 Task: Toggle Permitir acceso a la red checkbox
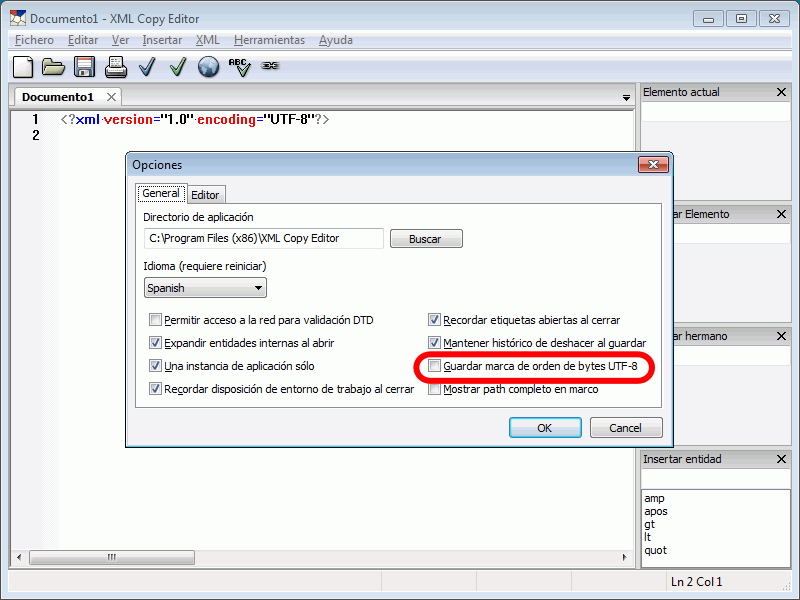pyautogui.click(x=155, y=320)
